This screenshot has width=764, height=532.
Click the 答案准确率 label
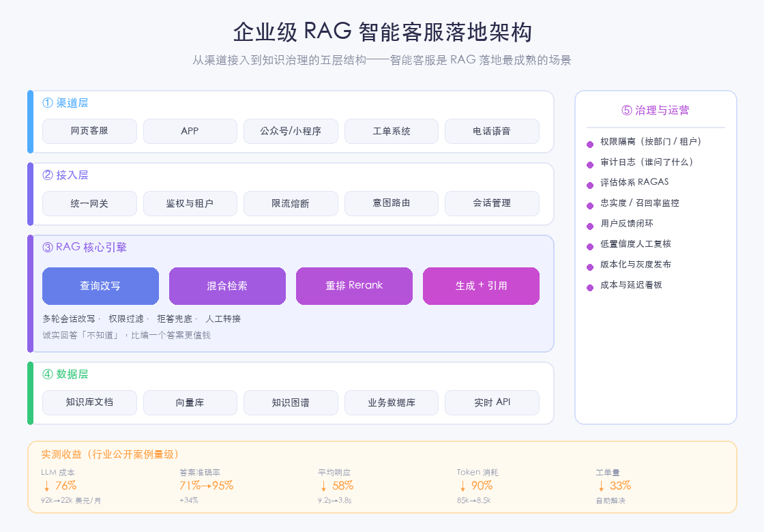(x=200, y=473)
